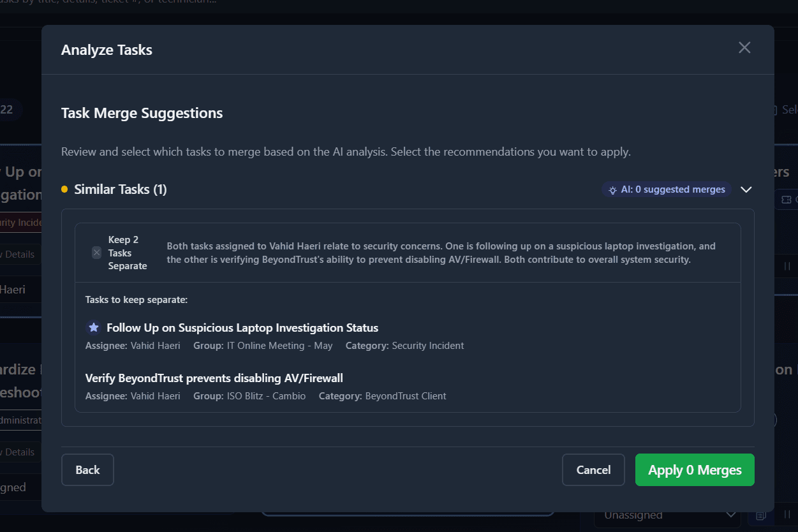Collapse the Similar Tasks section
Viewport: 798px width, 532px height.
pos(746,189)
